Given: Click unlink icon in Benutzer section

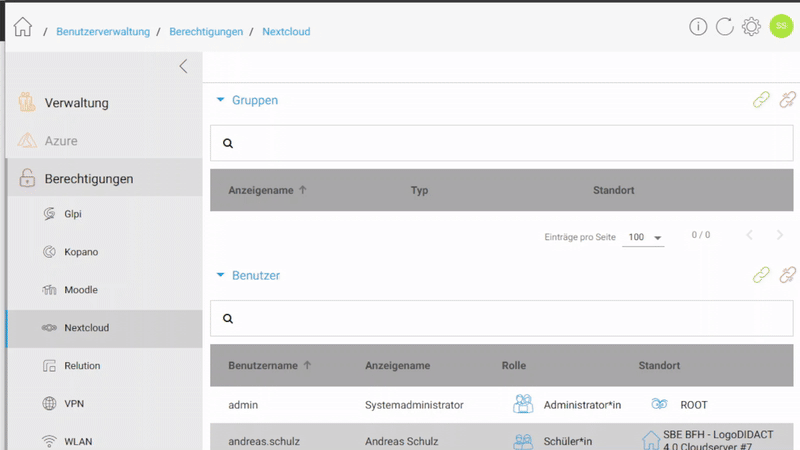Looking at the screenshot, I should [x=788, y=275].
